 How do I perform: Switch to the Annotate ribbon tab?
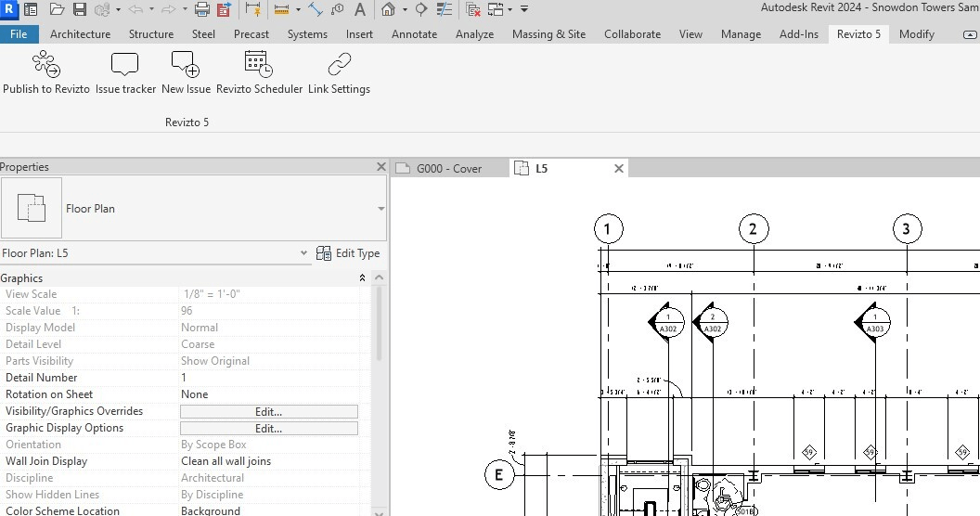pyautogui.click(x=415, y=34)
